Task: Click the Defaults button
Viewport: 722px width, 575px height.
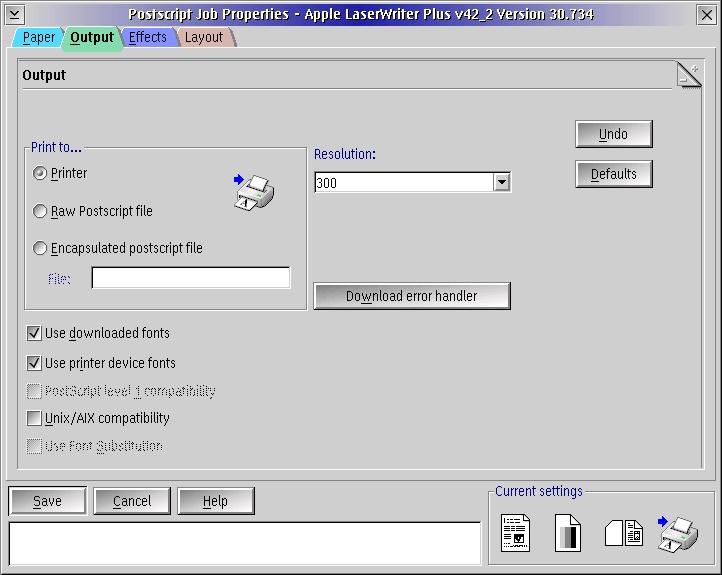Action: [x=613, y=174]
